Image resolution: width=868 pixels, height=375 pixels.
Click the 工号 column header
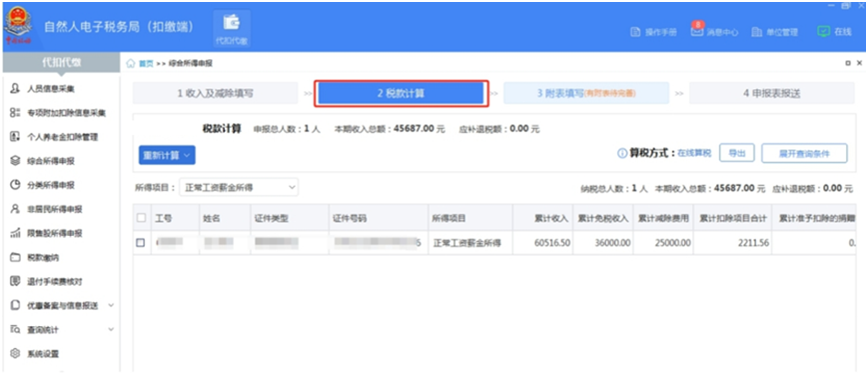[x=175, y=218]
